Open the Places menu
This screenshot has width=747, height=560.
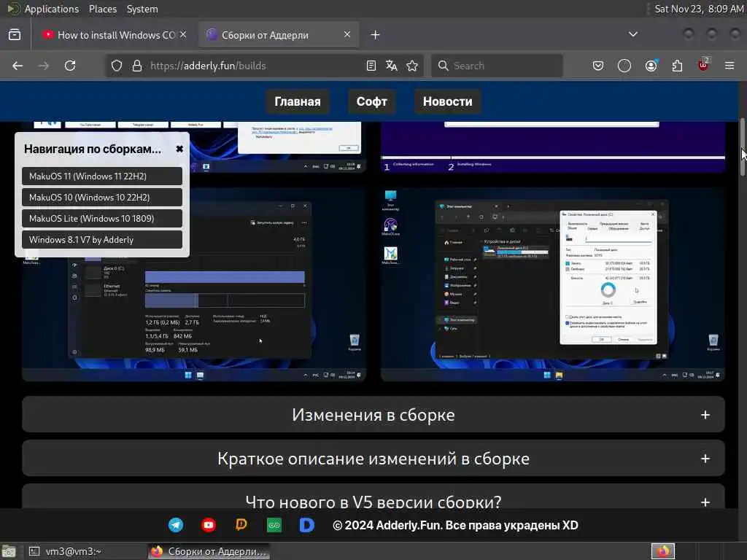coord(103,9)
